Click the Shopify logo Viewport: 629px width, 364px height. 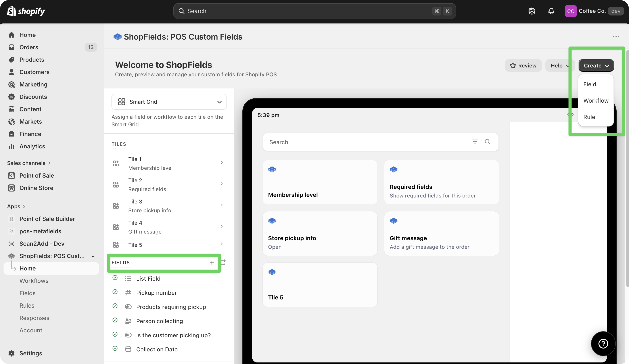click(x=26, y=11)
